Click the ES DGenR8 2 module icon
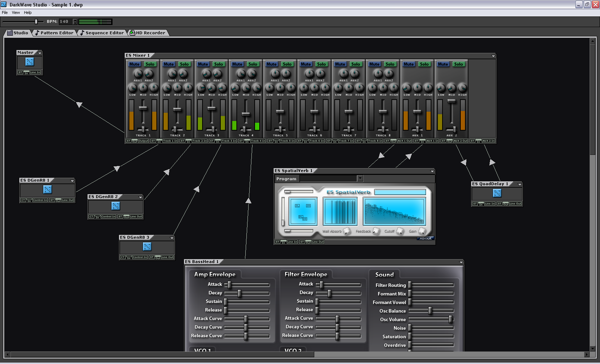The image size is (600, 364). tap(116, 206)
